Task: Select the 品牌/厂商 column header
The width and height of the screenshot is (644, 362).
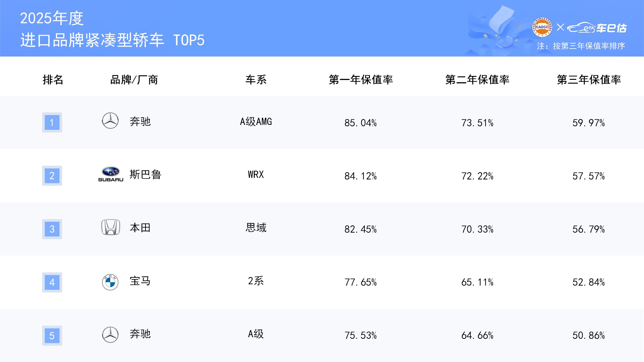Action: click(134, 80)
